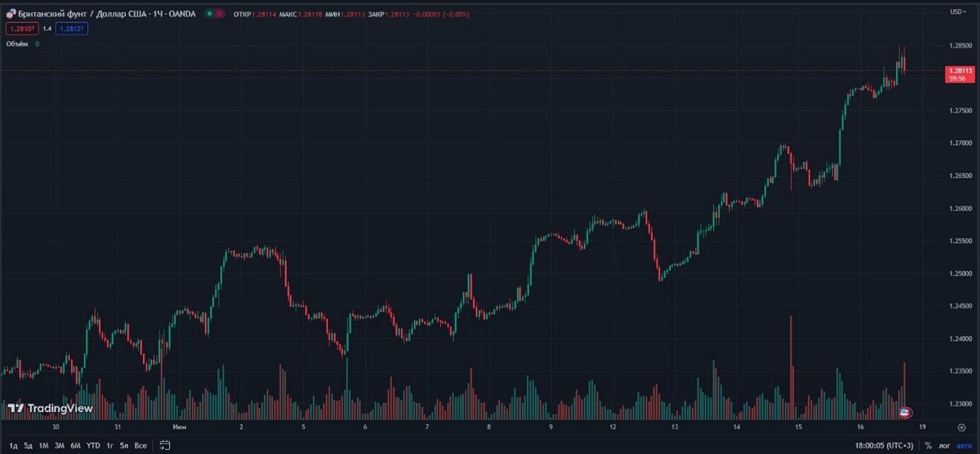
Task: Toggle auto scale "авто"
Action: [964, 445]
